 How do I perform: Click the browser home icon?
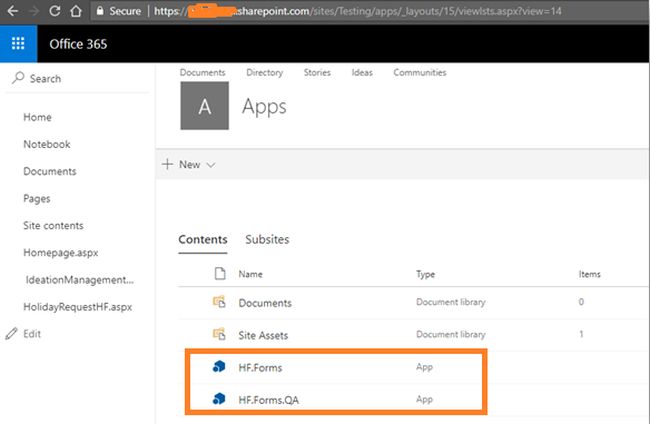[x=75, y=11]
